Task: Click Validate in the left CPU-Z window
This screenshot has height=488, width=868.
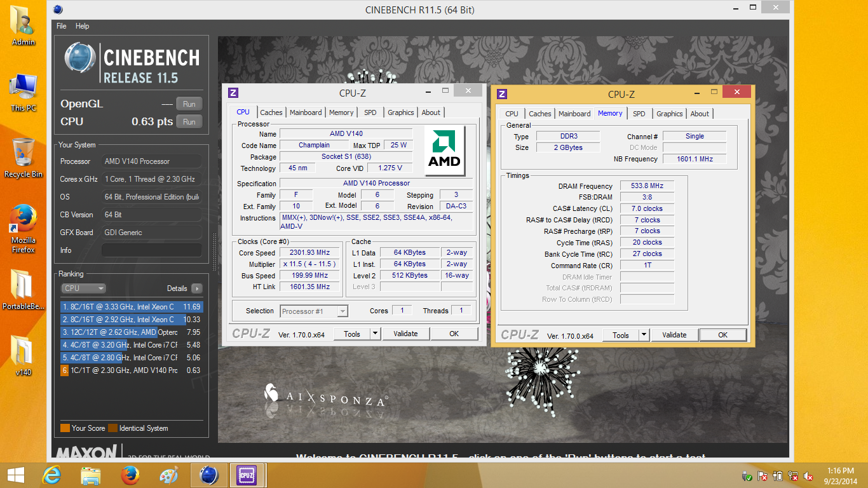Action: coord(405,334)
